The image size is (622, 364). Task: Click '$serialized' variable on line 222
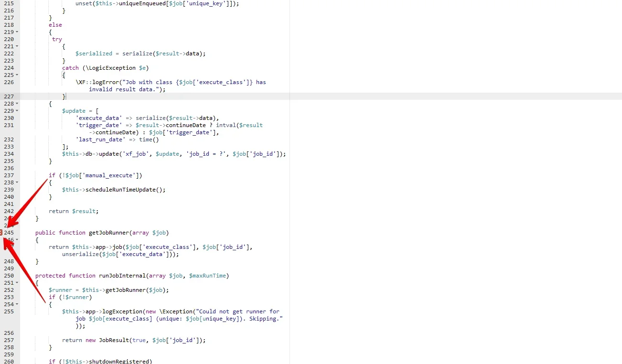(x=94, y=54)
